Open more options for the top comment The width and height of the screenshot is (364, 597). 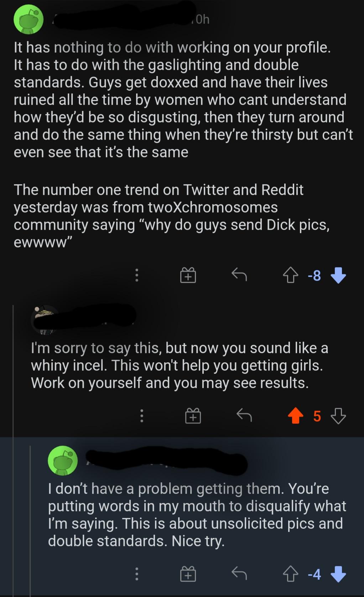coord(136,275)
